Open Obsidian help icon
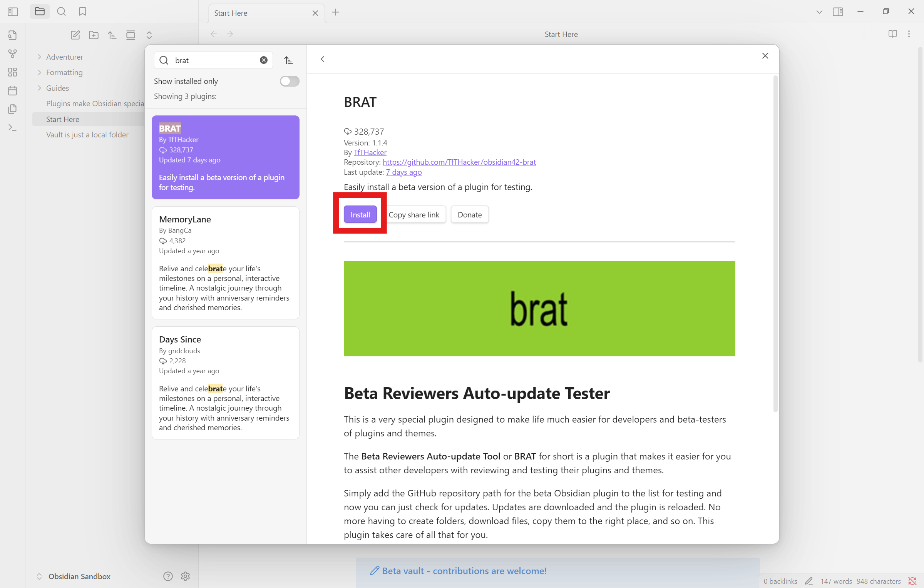 coord(168,576)
